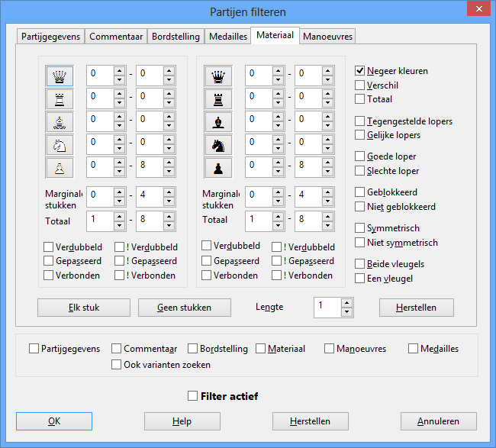
Task: Decrease black Totaal minimum value
Action: [278, 226]
